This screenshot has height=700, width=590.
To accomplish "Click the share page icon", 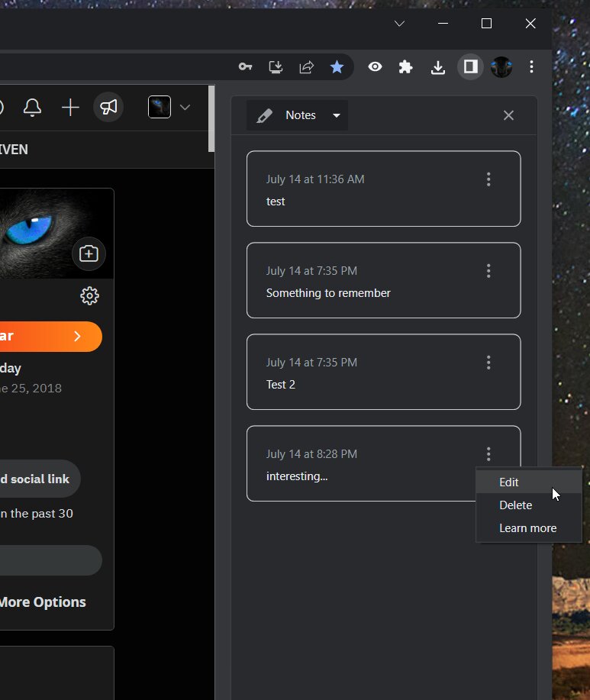I will click(x=306, y=67).
